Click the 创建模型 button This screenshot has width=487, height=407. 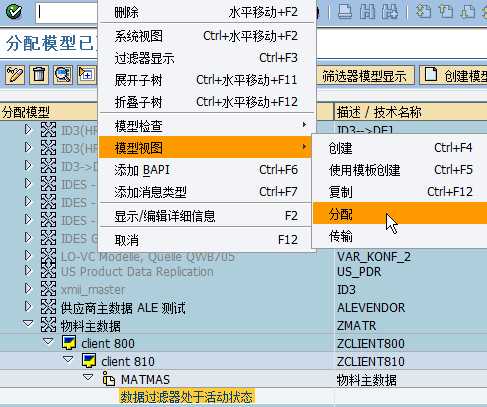(454, 76)
